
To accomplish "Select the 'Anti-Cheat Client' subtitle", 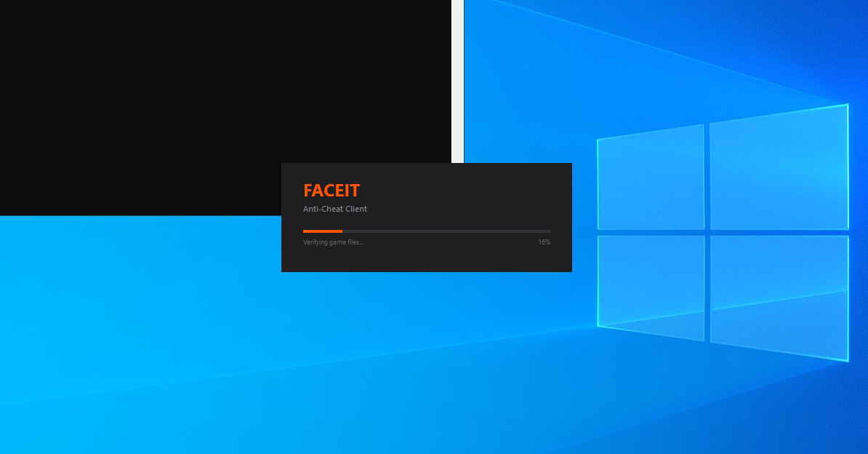I will click(x=335, y=209).
